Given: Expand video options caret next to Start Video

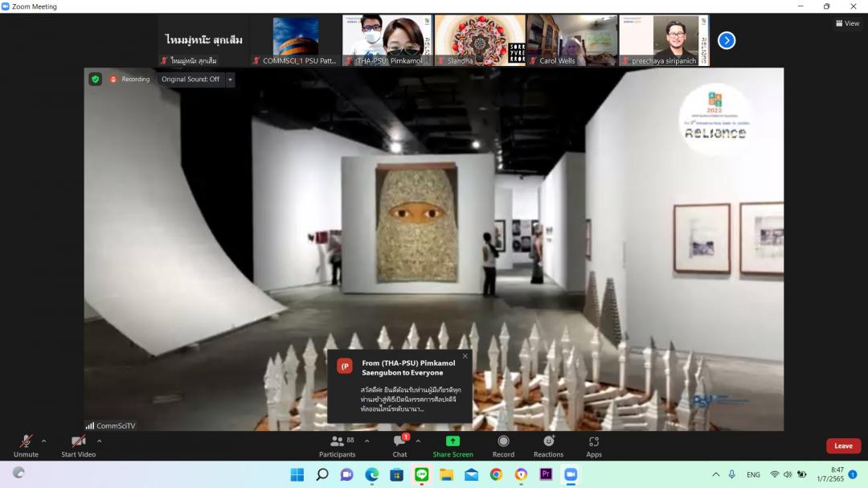Looking at the screenshot, I should pos(100,441).
